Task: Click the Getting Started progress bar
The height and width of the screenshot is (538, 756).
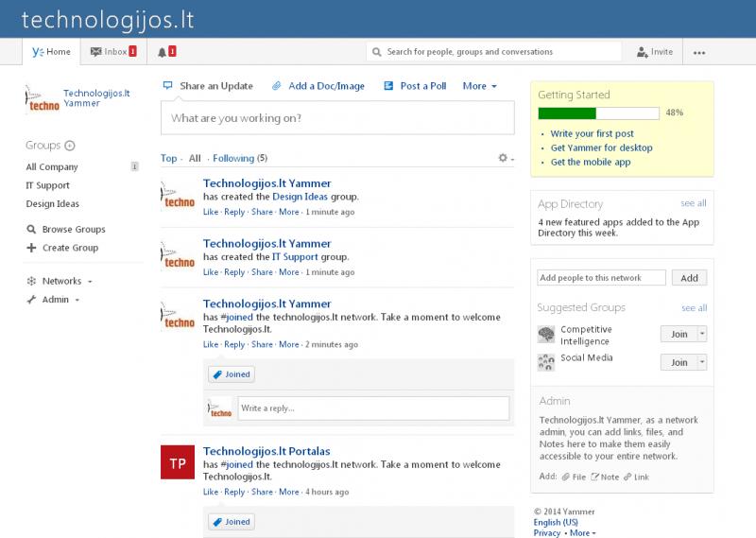Action: tap(598, 113)
